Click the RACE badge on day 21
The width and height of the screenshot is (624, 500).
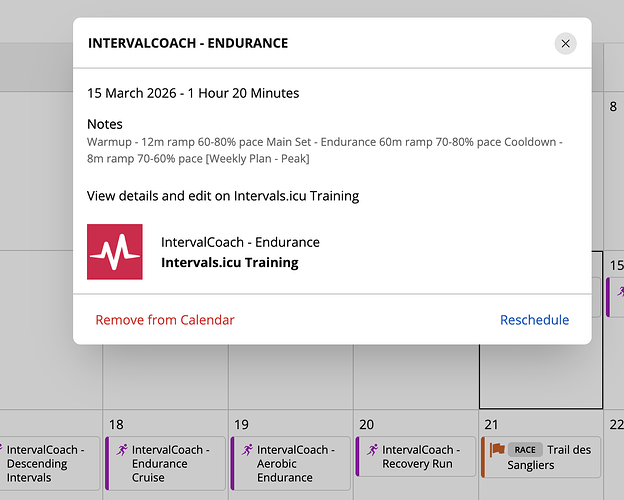click(525, 450)
